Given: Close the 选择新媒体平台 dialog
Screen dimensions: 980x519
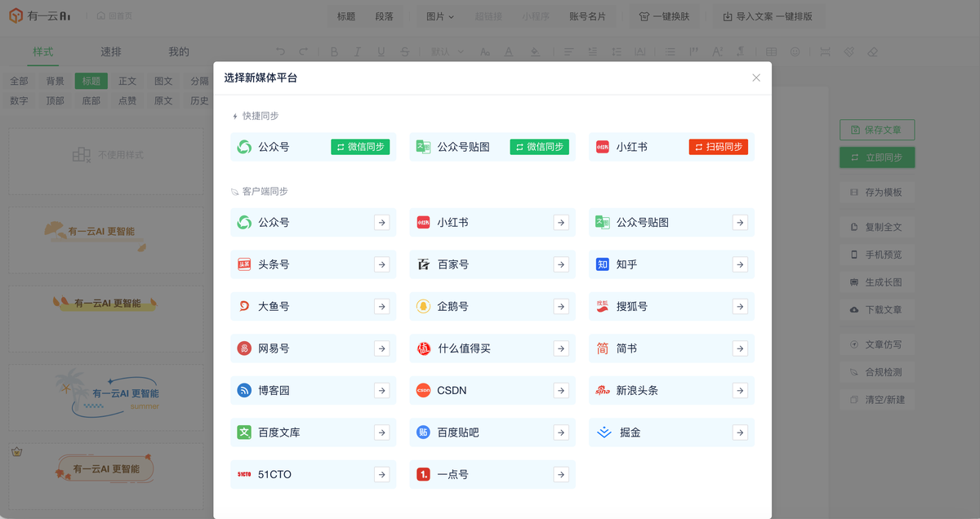Looking at the screenshot, I should point(756,78).
